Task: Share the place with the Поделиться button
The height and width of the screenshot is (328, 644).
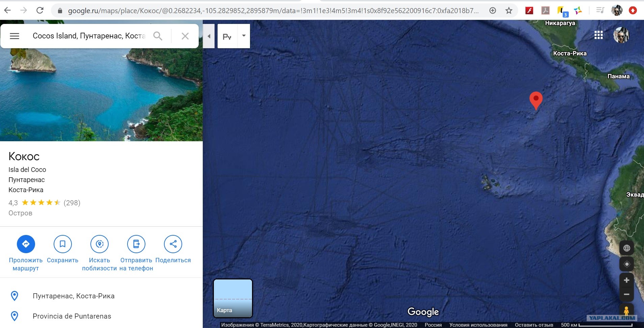Action: coord(173,249)
